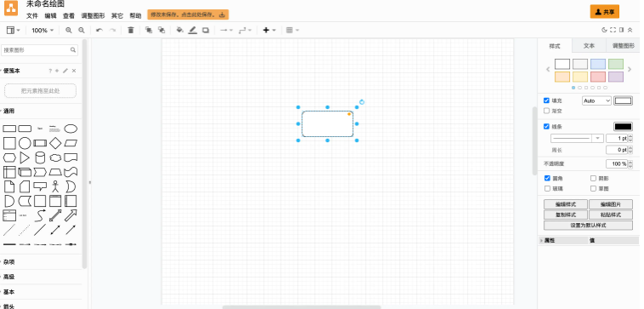Open the table dropdown in toolbar

pos(292,30)
